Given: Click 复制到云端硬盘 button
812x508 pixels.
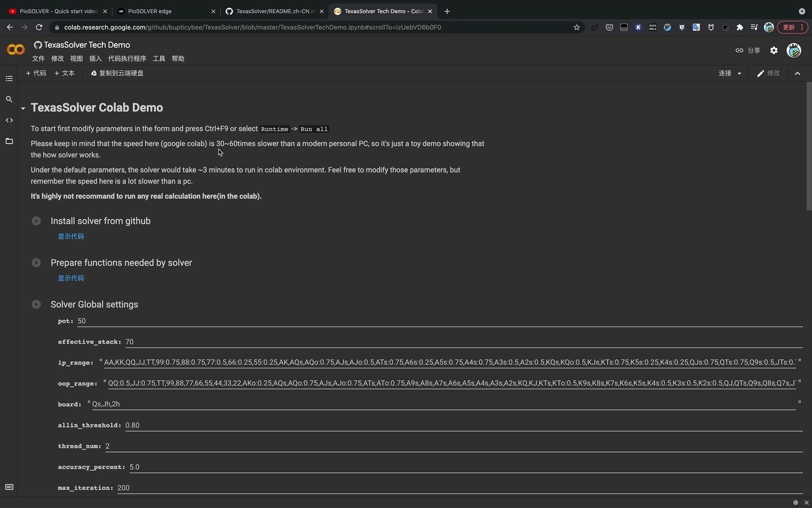Looking at the screenshot, I should pos(117,74).
